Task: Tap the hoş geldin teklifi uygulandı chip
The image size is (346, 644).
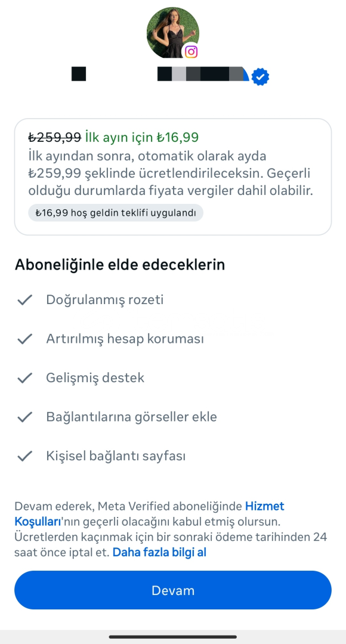Action: [116, 213]
